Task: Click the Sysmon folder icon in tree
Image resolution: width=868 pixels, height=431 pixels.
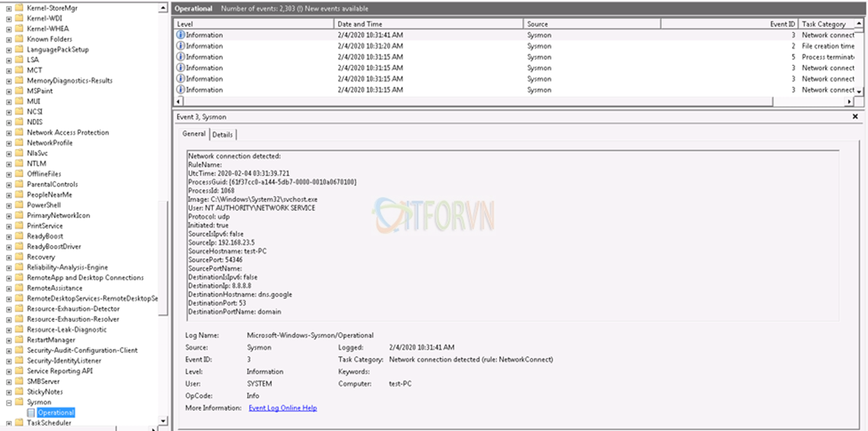Action: click(19, 402)
